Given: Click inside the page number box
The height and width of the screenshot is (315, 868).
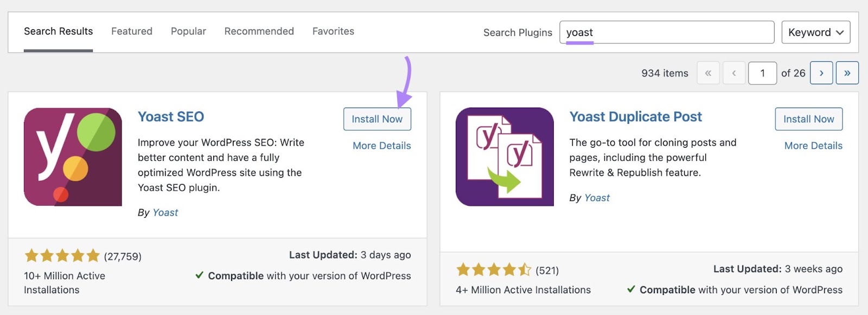Looking at the screenshot, I should coord(763,73).
